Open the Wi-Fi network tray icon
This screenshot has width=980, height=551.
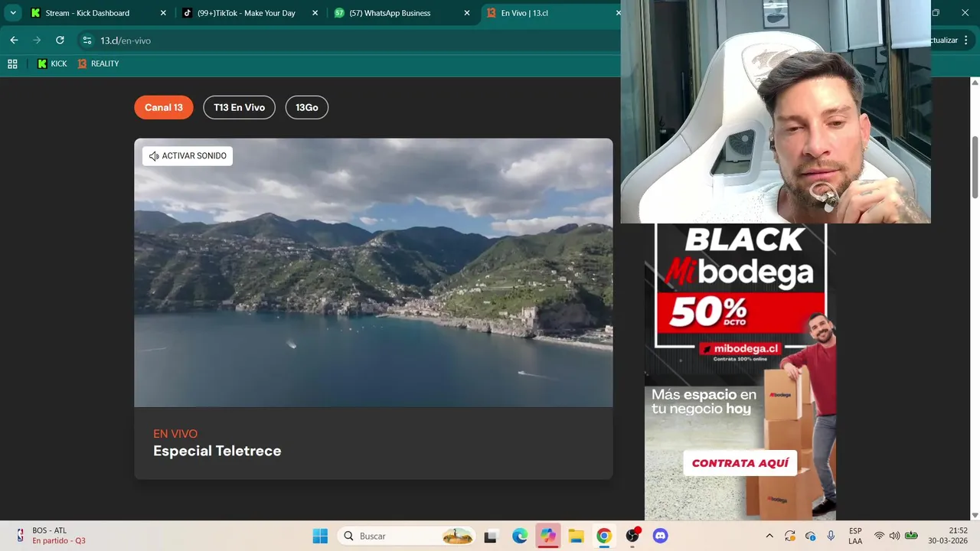(x=879, y=536)
